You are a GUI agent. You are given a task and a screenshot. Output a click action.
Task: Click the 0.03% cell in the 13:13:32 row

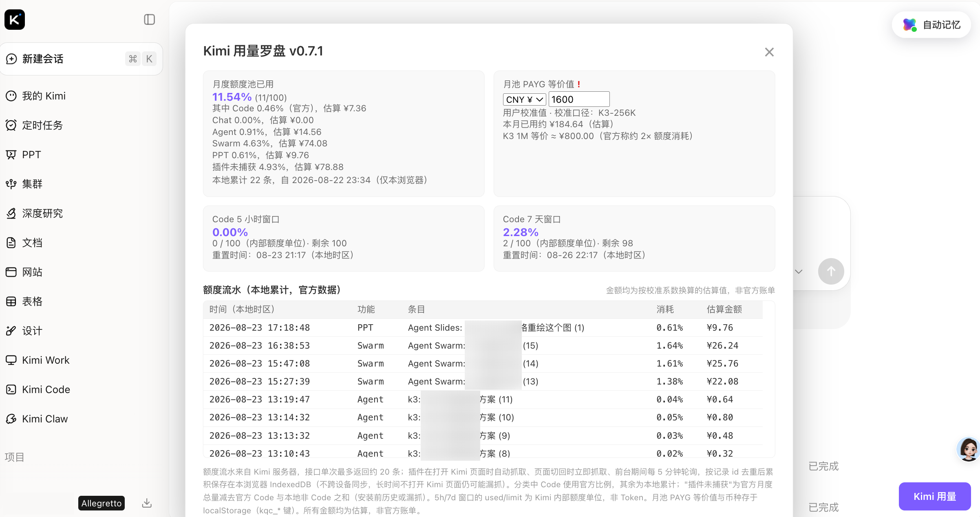click(x=670, y=435)
